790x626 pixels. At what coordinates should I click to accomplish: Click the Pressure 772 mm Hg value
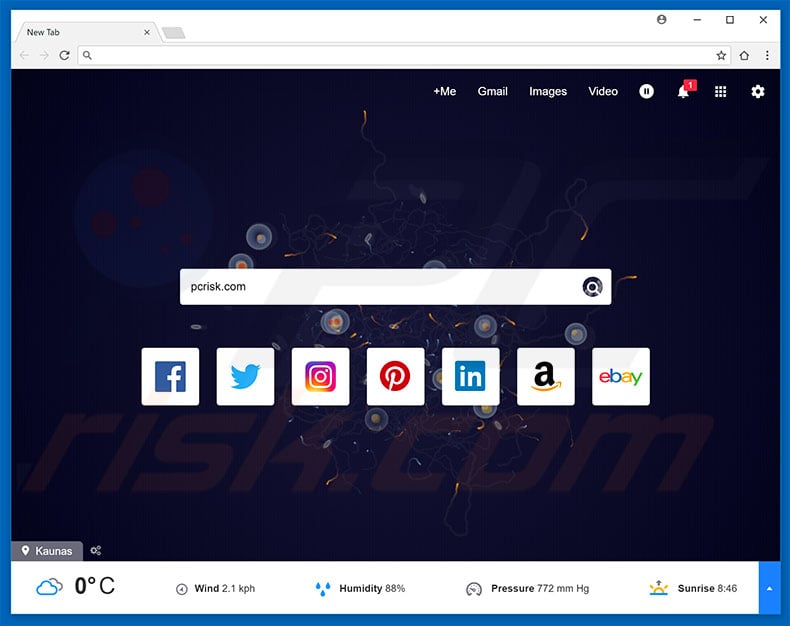pyautogui.click(x=540, y=588)
